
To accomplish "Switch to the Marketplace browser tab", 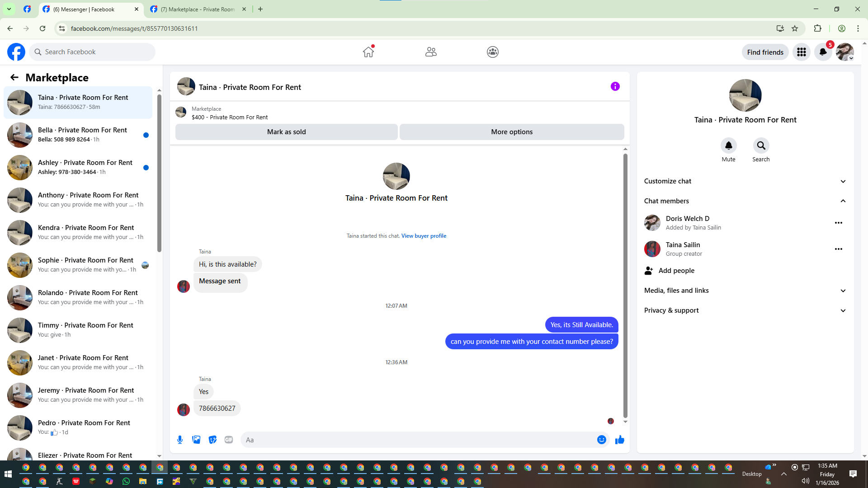I will pos(198,9).
